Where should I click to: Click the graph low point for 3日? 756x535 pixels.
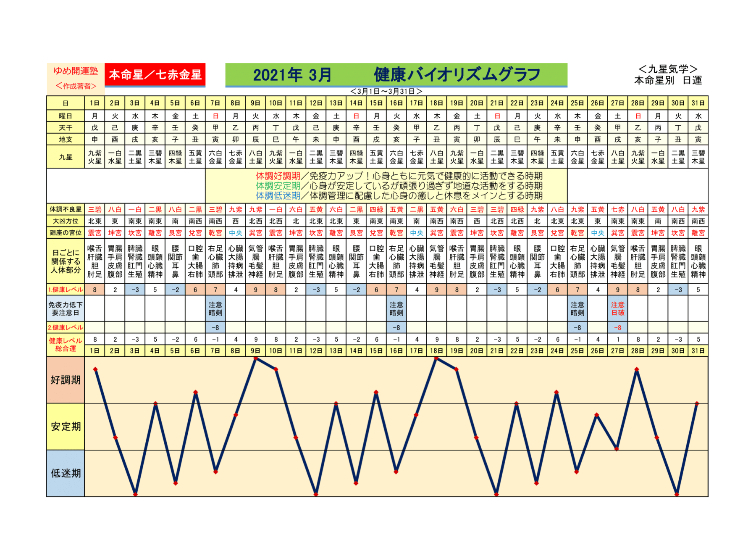coord(135,494)
